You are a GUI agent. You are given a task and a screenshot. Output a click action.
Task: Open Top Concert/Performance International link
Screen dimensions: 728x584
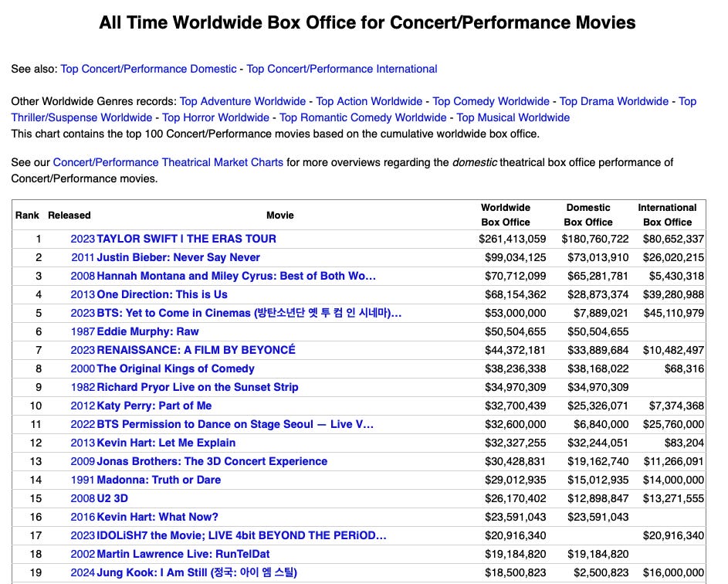342,69
